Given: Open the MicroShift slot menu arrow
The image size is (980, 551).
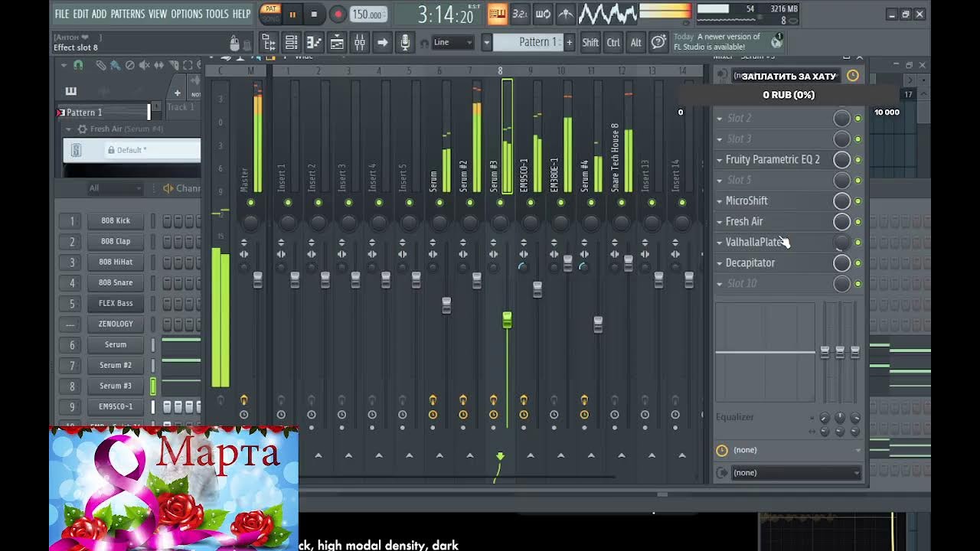Looking at the screenshot, I should point(719,201).
